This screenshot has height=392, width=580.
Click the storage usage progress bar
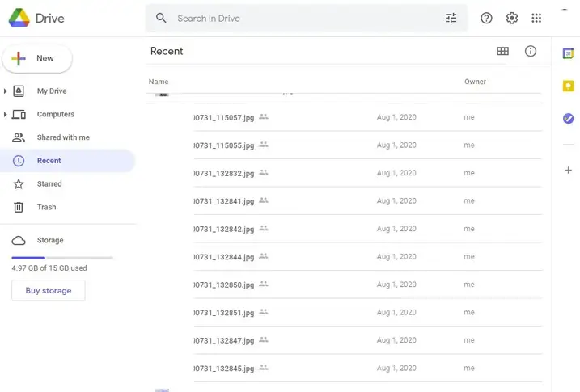(62, 258)
